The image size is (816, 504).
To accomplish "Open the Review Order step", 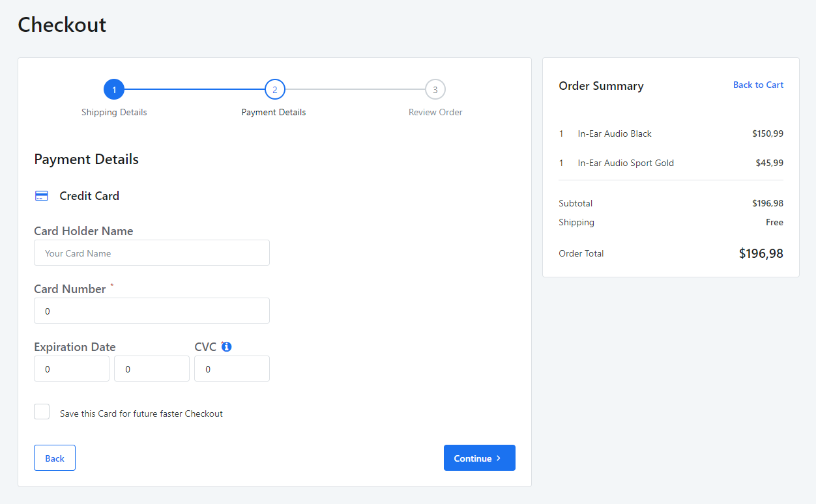I will pos(435,112).
